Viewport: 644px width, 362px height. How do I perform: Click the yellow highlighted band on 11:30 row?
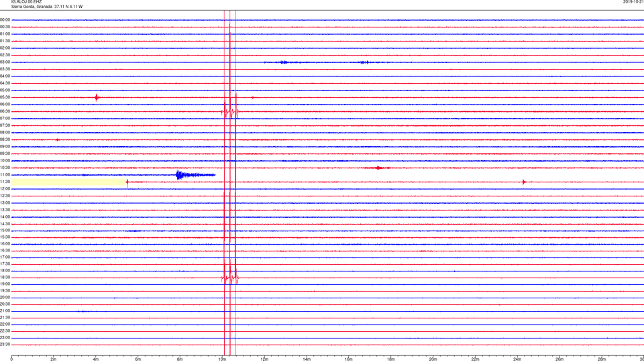coord(68,182)
